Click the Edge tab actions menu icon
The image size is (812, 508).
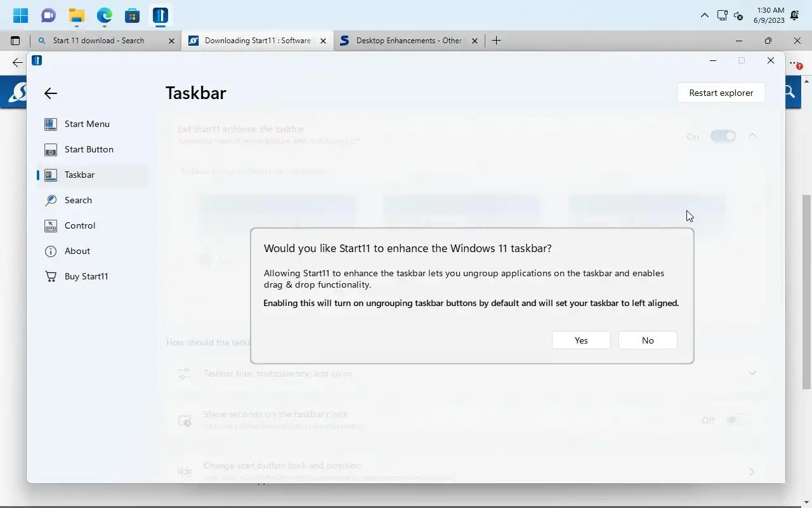pos(15,41)
